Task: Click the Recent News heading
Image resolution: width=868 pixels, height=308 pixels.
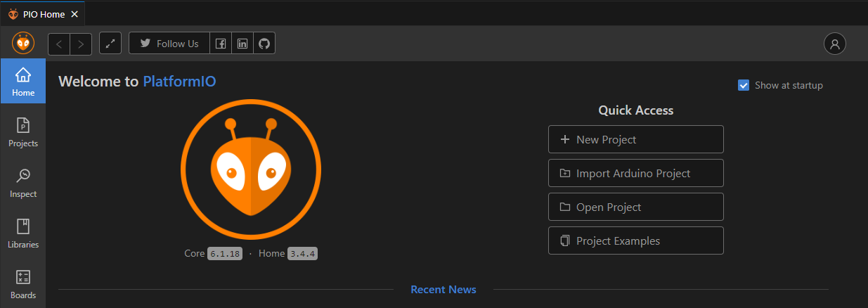Action: point(443,289)
